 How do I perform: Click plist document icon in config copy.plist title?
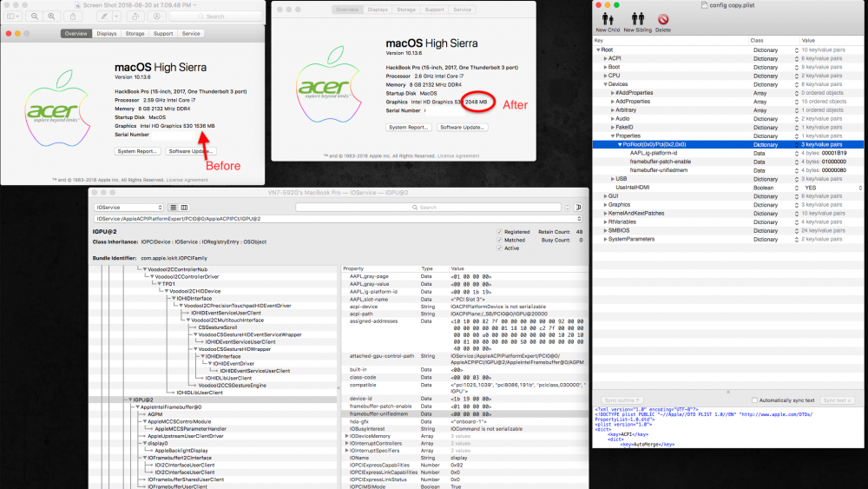tap(704, 5)
